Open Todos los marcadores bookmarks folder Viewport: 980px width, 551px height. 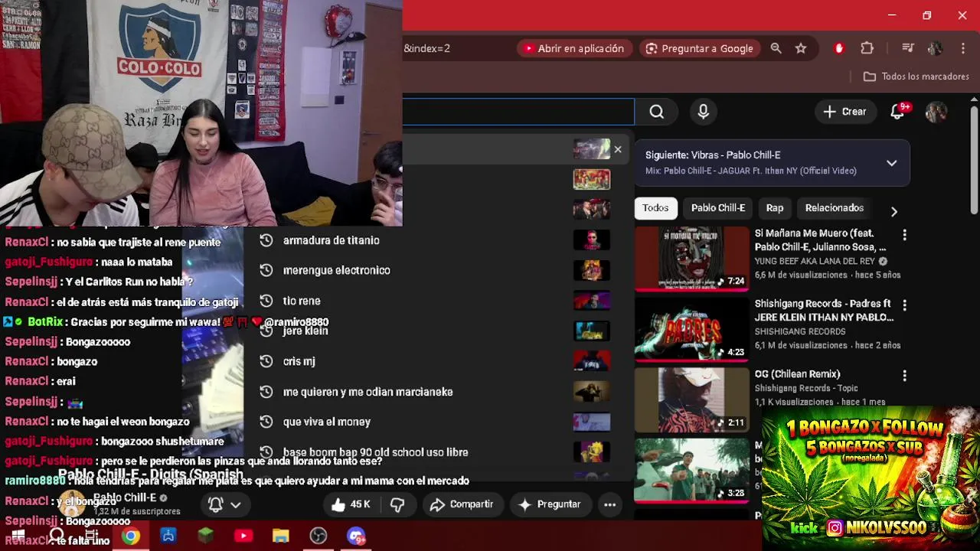916,77
